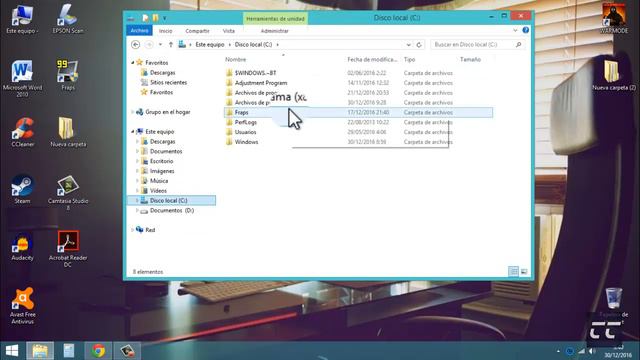Open the Compartir ribbon tab
The width and height of the screenshot is (640, 360).
tap(197, 31)
